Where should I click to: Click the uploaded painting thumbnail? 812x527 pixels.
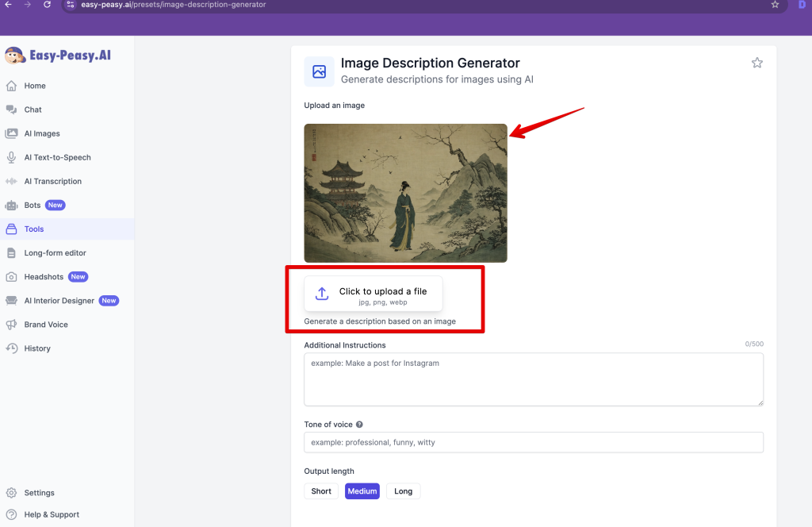tap(405, 193)
